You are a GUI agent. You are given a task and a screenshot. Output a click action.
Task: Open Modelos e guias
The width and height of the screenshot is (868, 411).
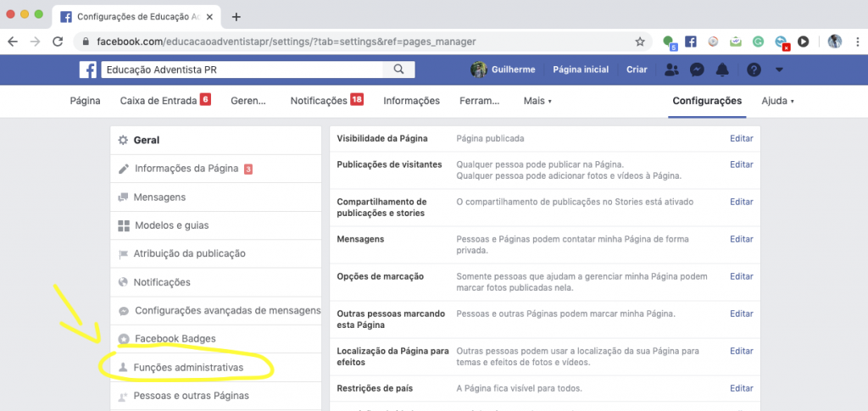[x=216, y=225]
